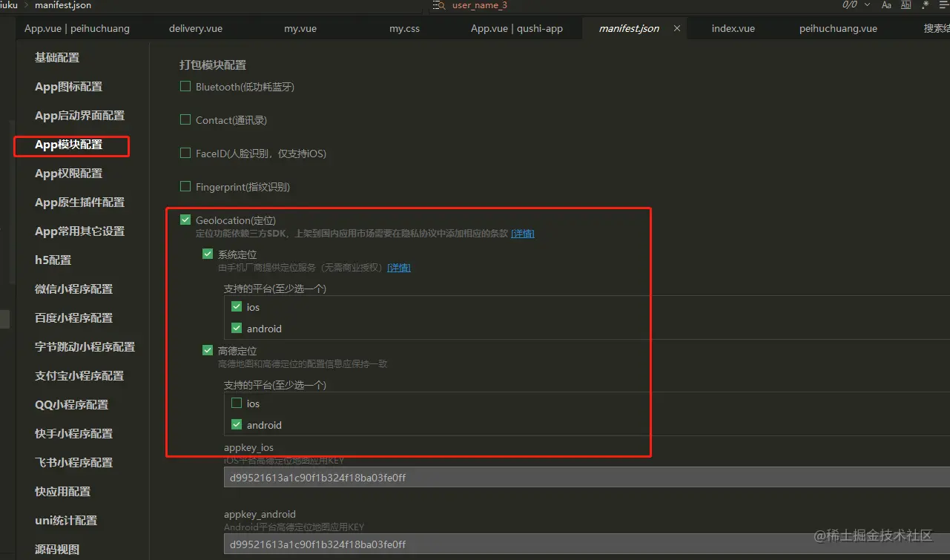Enable Bluetooth(低功耗蓝牙) module checkbox
The width and height of the screenshot is (950, 560).
[185, 87]
